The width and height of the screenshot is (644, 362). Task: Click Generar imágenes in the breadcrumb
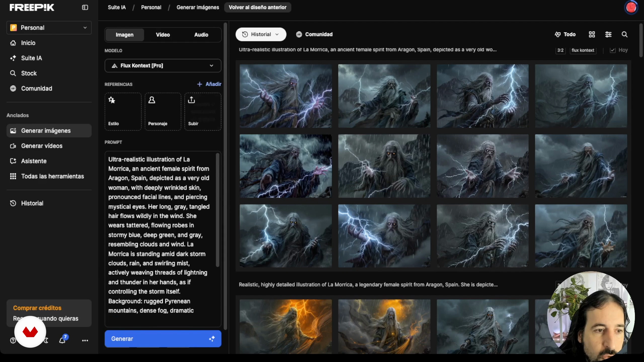(x=198, y=8)
